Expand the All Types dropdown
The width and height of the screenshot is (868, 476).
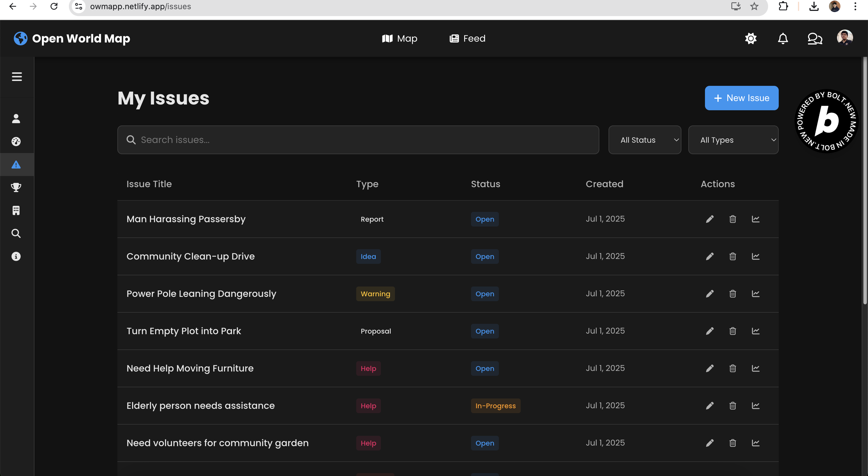(x=733, y=140)
